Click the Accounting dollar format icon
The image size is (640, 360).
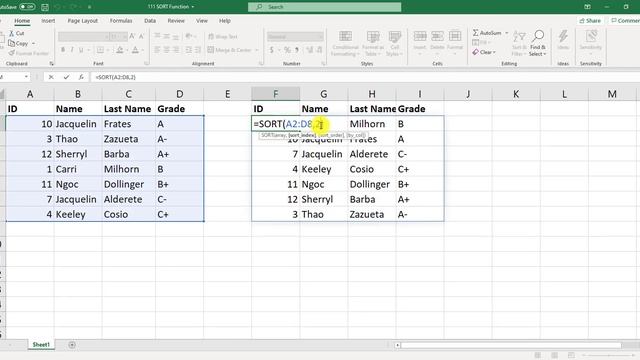coord(272,50)
